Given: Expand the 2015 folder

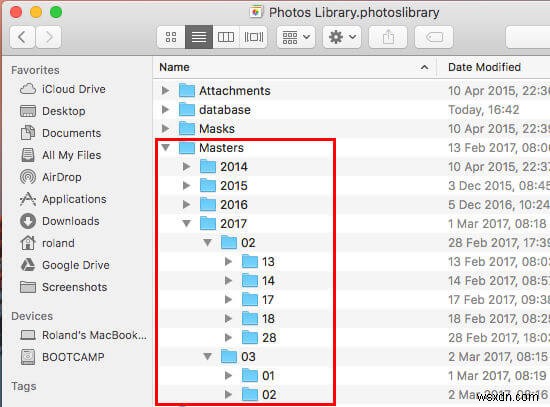Looking at the screenshot, I should click(187, 185).
